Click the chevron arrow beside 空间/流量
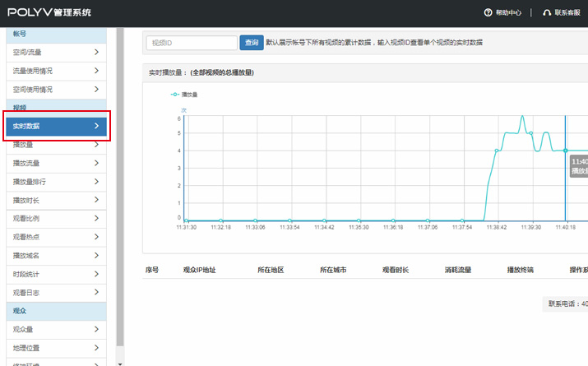Viewport: 588px width, 366px height. coord(96,53)
